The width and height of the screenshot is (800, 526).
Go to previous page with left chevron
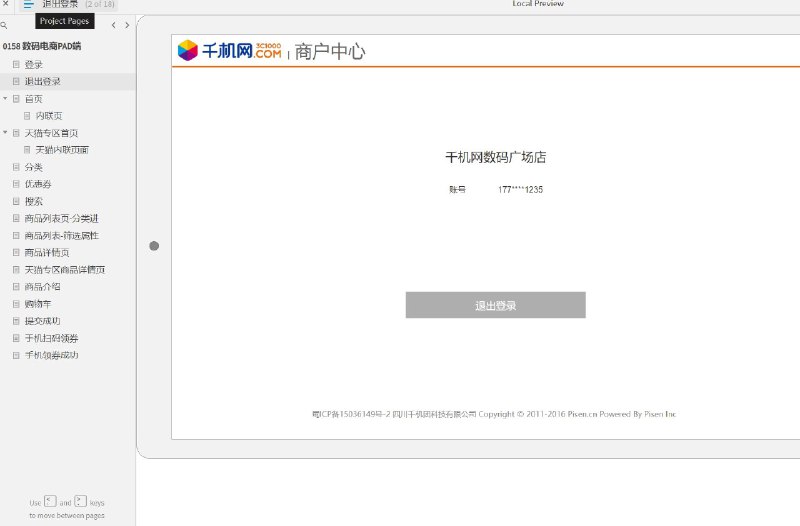(113, 25)
